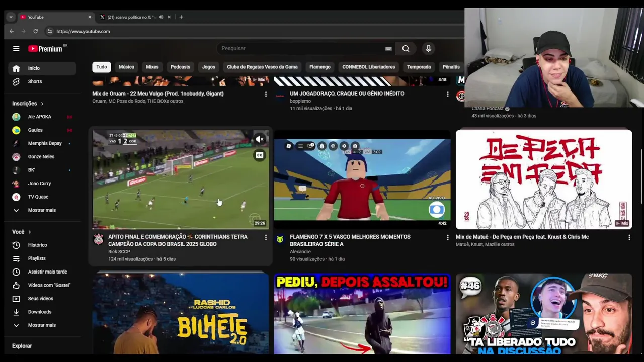Close the YouTube browser tab
This screenshot has height=362, width=644.
[x=90, y=17]
